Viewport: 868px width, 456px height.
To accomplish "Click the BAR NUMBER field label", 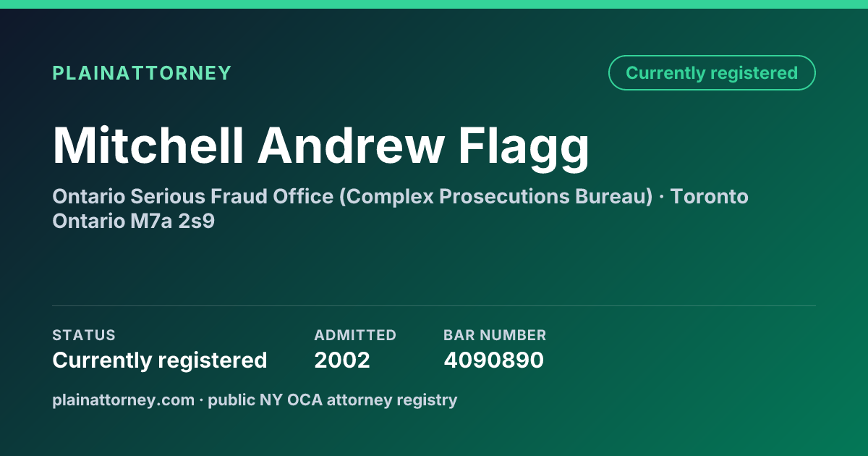I will [495, 335].
